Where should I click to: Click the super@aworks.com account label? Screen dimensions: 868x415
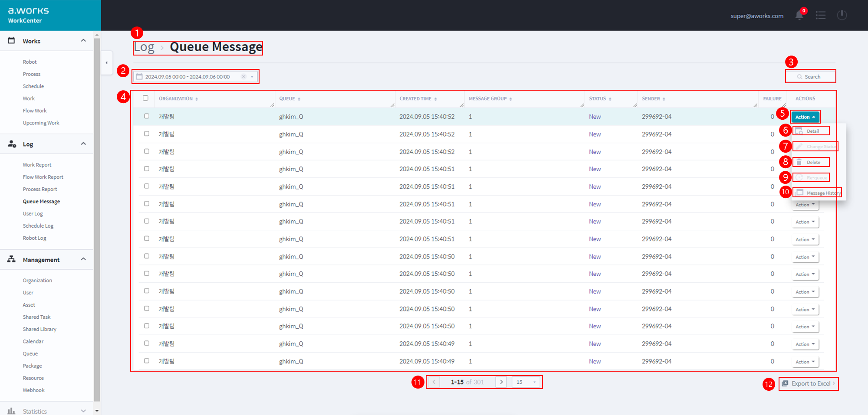pyautogui.click(x=756, y=16)
